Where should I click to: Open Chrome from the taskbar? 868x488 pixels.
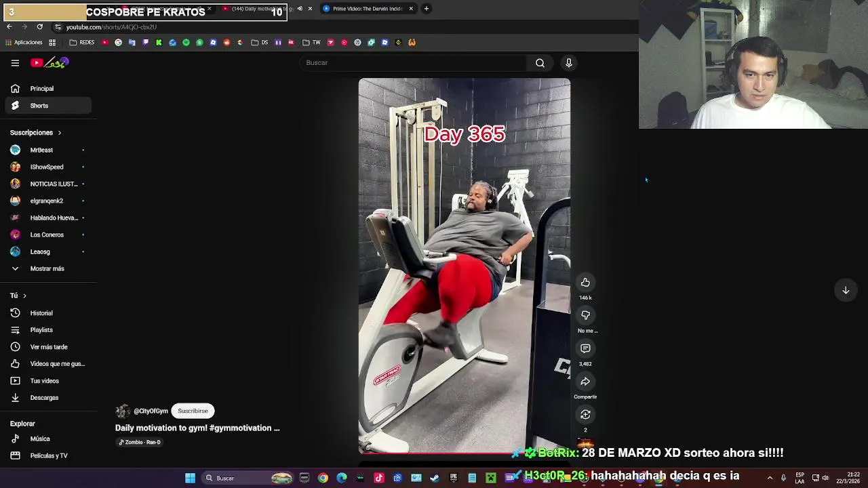[323, 478]
